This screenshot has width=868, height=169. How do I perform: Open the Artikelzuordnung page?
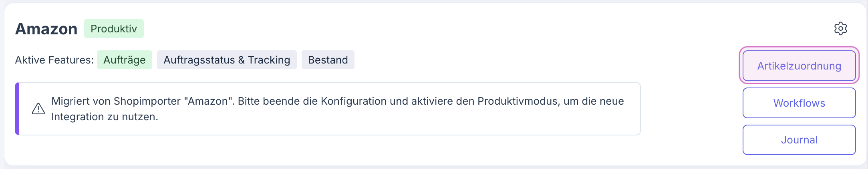(x=799, y=66)
